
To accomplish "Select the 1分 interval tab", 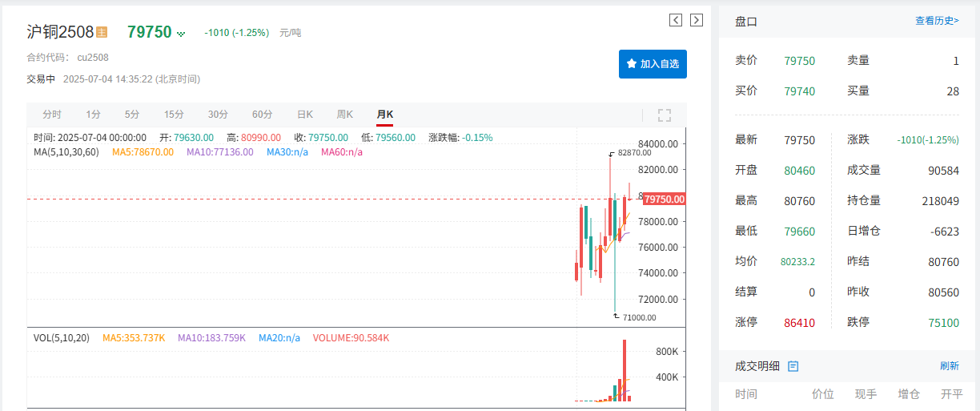I will coord(94,115).
